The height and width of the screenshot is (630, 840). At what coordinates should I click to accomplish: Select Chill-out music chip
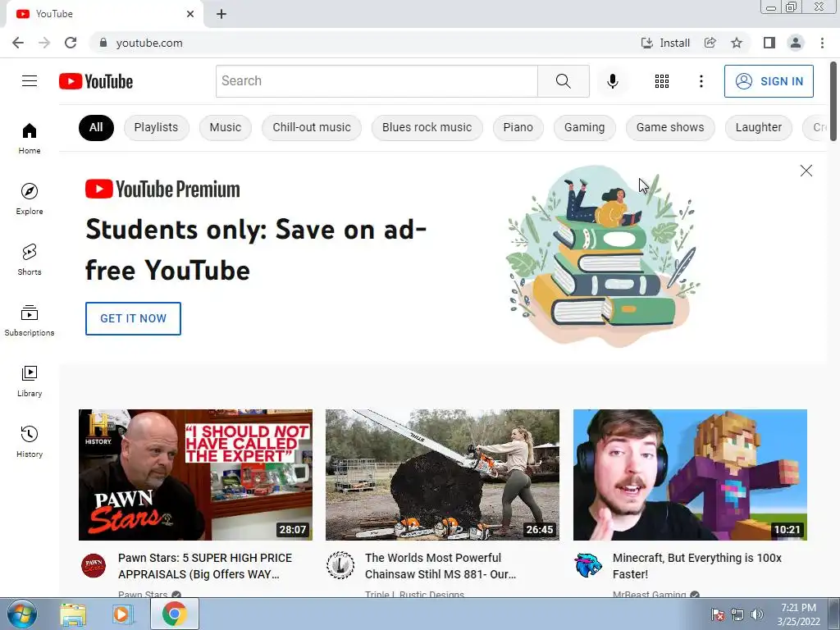click(x=311, y=127)
